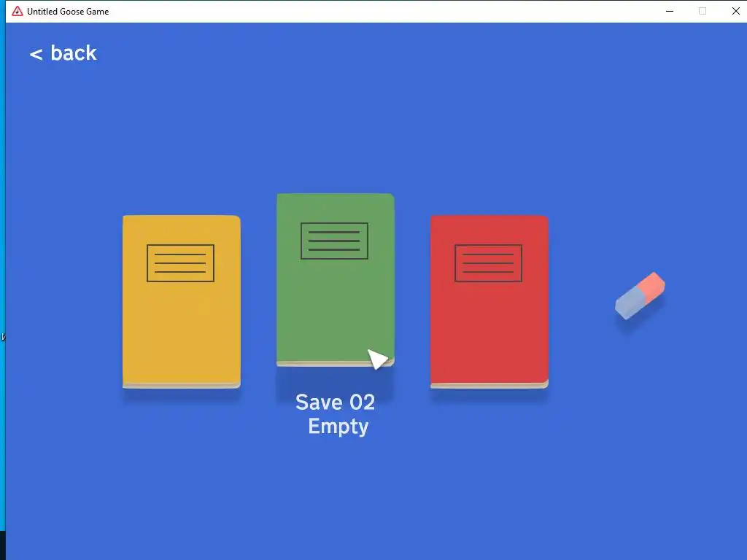Go back with the '< back' link
This screenshot has width=747, height=560.
click(63, 52)
